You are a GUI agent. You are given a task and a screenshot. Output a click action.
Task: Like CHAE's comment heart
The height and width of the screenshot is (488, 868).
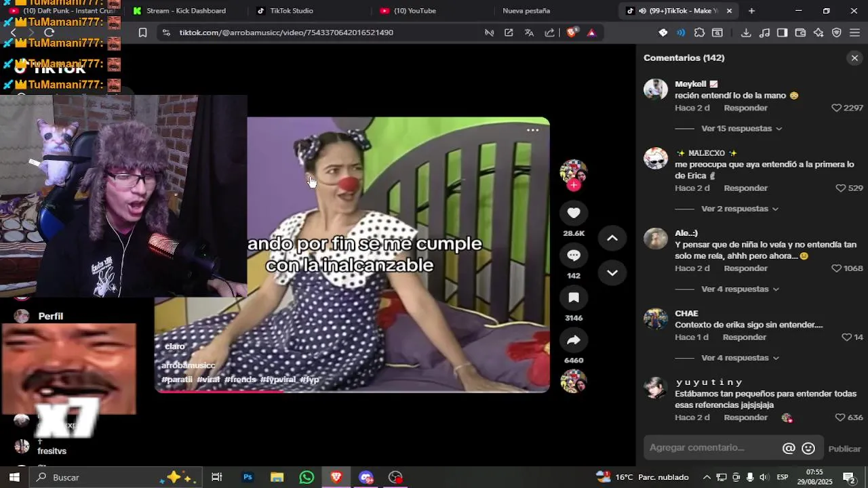click(846, 338)
